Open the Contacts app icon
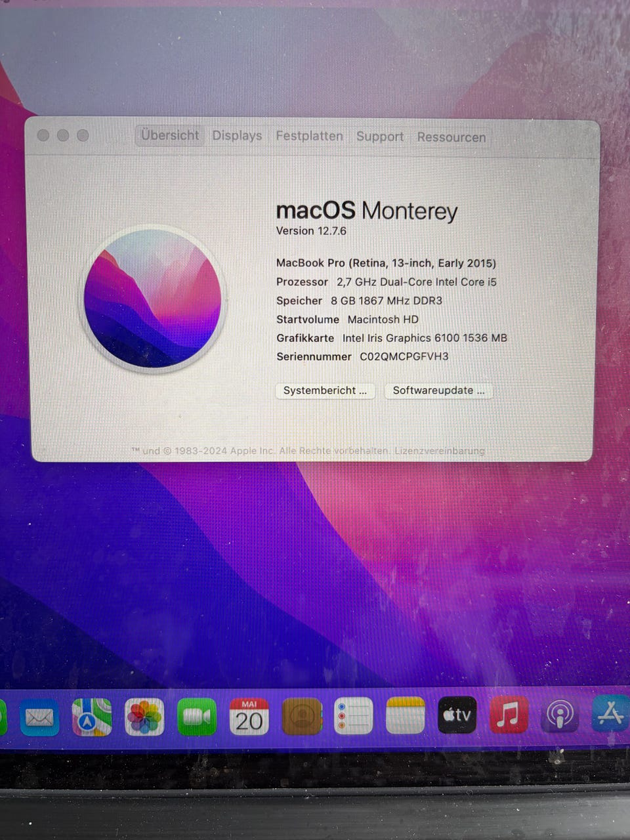Screen dimensions: 630x840 (302, 717)
